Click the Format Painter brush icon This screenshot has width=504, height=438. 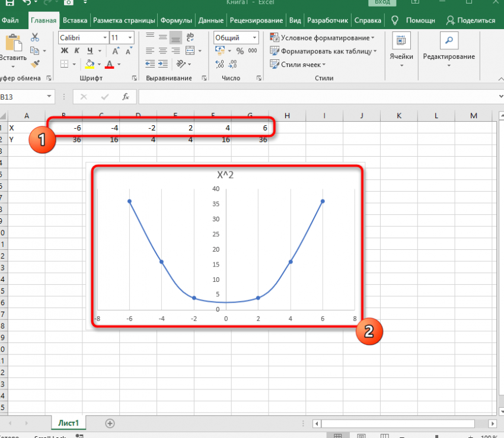(x=34, y=64)
